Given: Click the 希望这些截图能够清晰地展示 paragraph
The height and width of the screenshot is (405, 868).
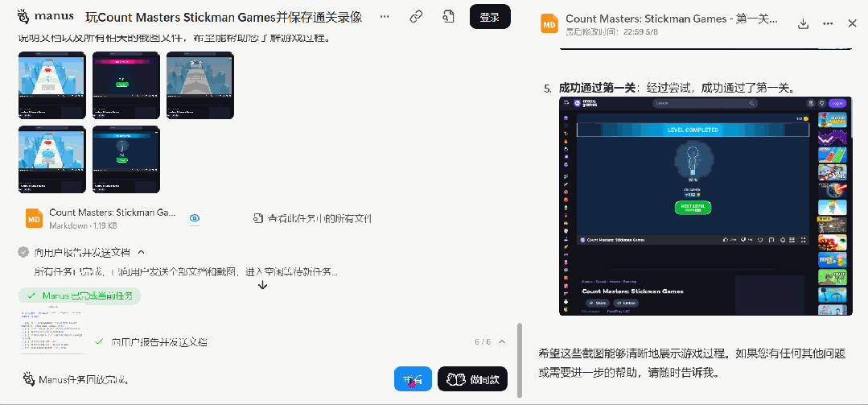Looking at the screenshot, I should (x=692, y=363).
